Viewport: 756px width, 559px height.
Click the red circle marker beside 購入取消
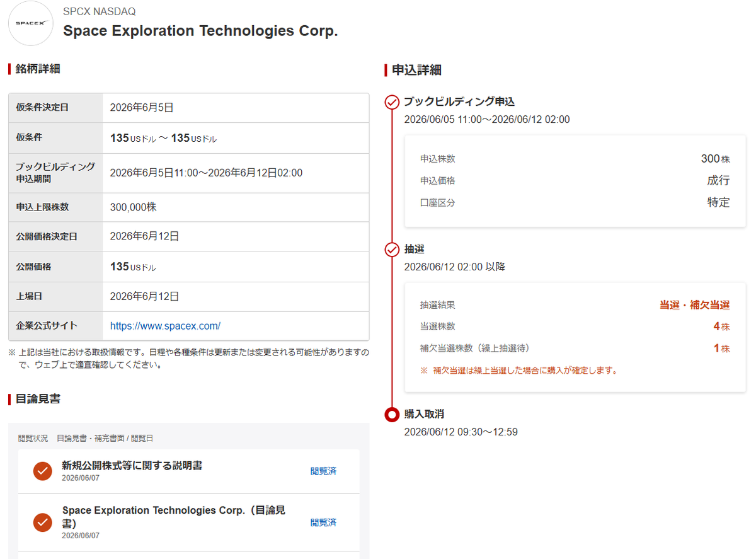coord(392,415)
